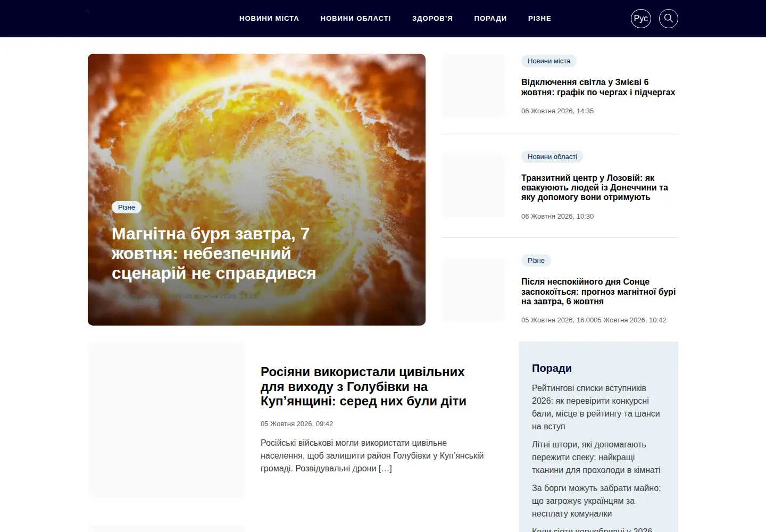Image resolution: width=766 pixels, height=532 pixels.
Task: Go to the Здоров'я menu section
Action: [432, 18]
